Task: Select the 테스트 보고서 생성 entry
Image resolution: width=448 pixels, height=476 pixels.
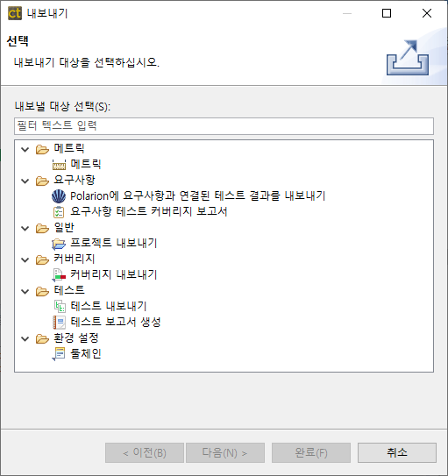Action: (x=116, y=322)
